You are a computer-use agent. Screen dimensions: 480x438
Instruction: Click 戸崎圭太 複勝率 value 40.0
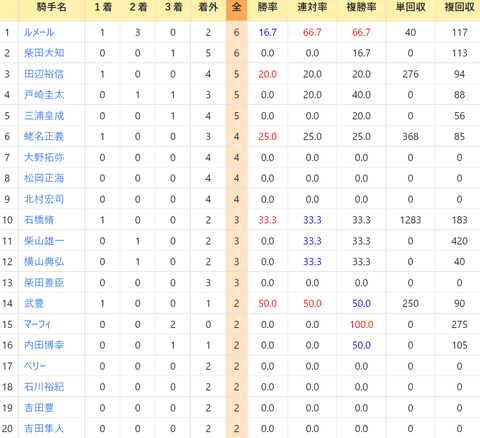[x=362, y=95]
